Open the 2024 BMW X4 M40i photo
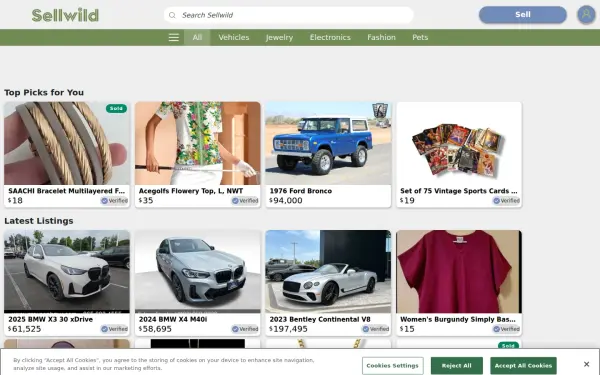Image resolution: width=600 pixels, height=375 pixels. point(198,272)
